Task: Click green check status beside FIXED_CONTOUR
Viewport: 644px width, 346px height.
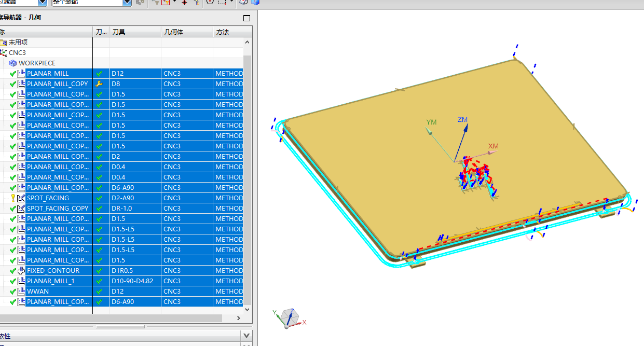Action: (13, 271)
